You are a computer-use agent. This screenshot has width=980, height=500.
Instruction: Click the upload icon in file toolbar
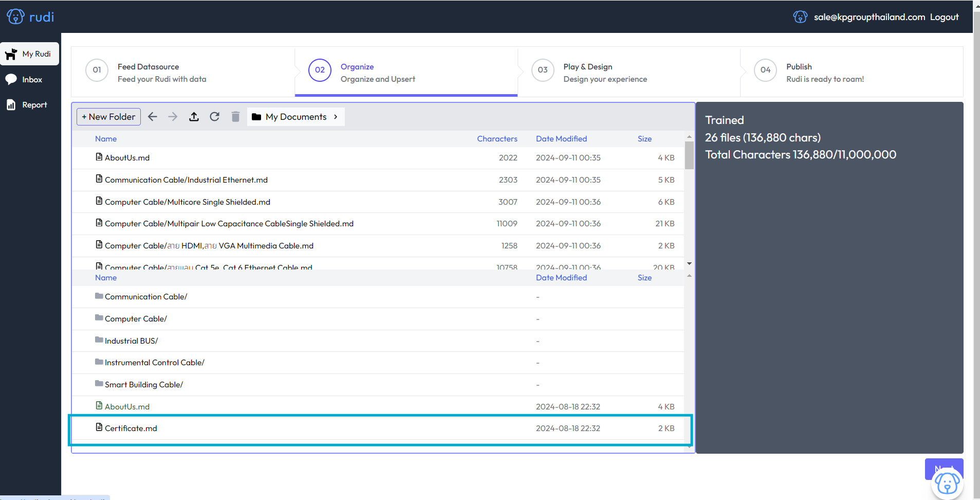click(194, 117)
